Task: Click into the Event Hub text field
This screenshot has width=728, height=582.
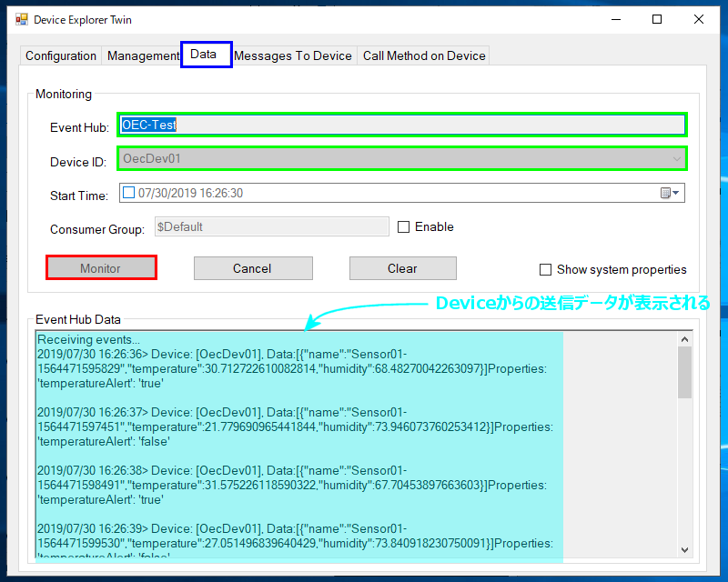Action: (x=400, y=125)
